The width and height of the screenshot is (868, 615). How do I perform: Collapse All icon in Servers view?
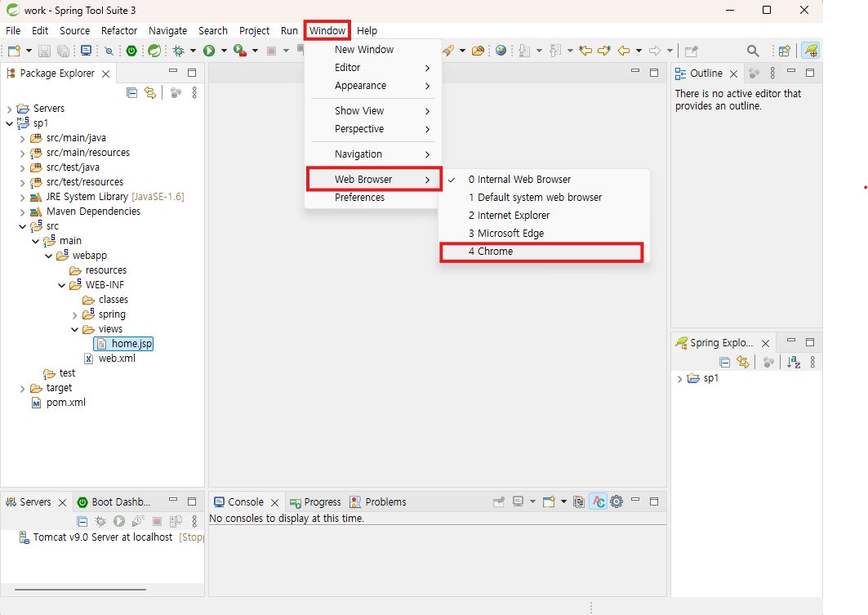pyautogui.click(x=82, y=521)
